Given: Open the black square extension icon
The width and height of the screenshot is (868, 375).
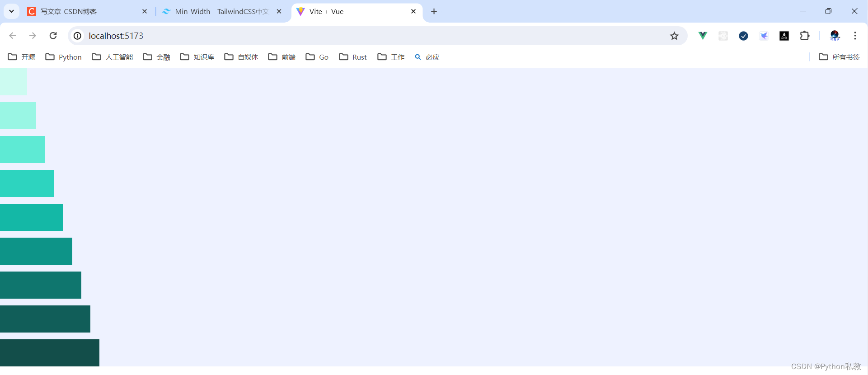Looking at the screenshot, I should 784,36.
